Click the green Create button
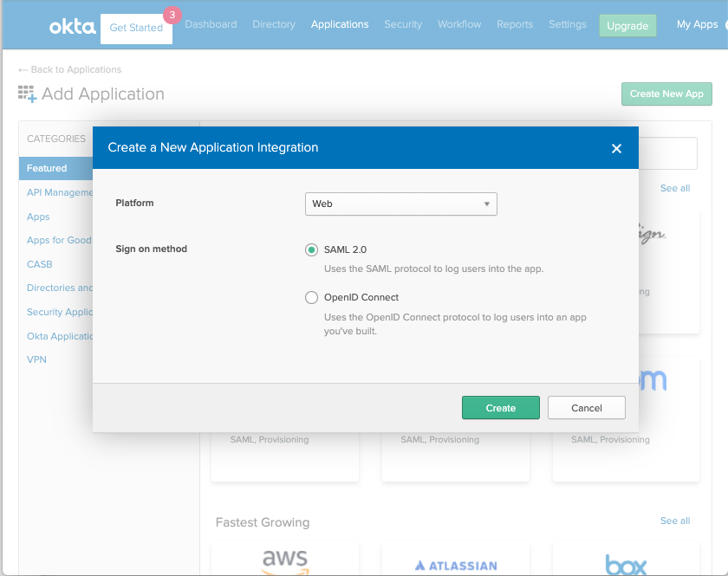The height and width of the screenshot is (576, 728). [500, 408]
